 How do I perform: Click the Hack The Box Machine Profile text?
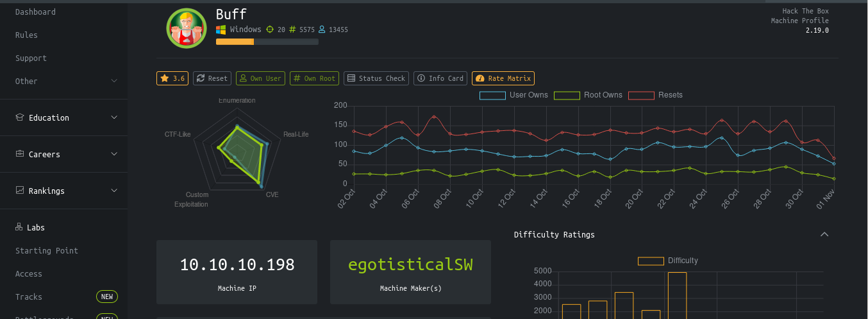coord(800,16)
